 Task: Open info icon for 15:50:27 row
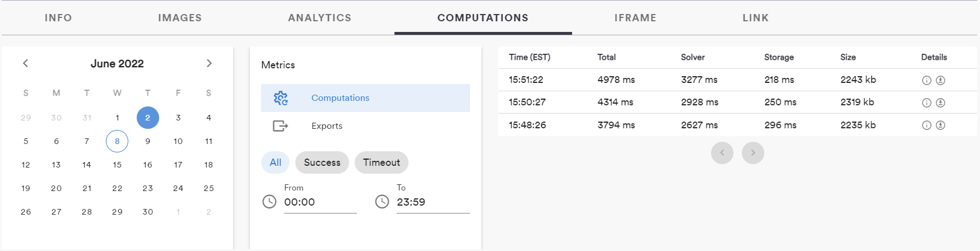tap(926, 103)
